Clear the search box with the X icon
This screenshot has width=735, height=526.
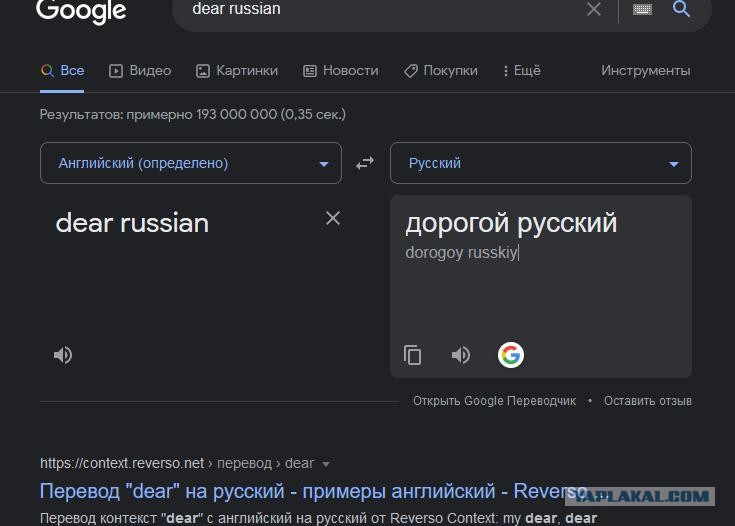594,9
